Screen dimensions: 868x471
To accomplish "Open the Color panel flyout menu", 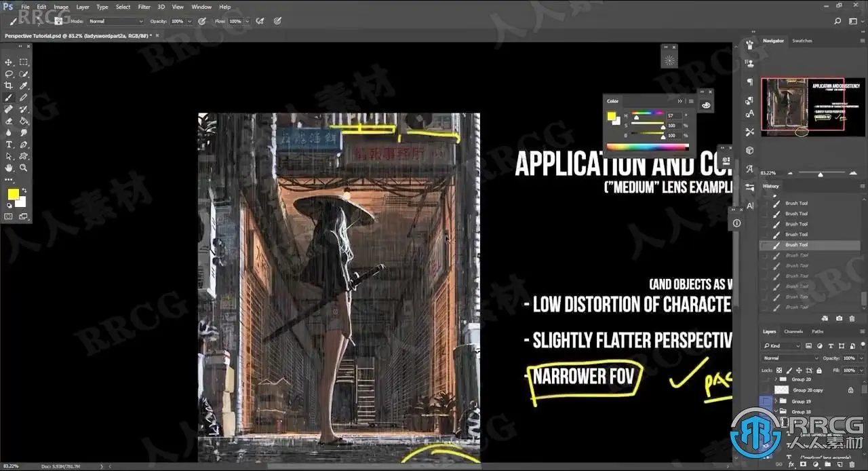I will coord(691,101).
